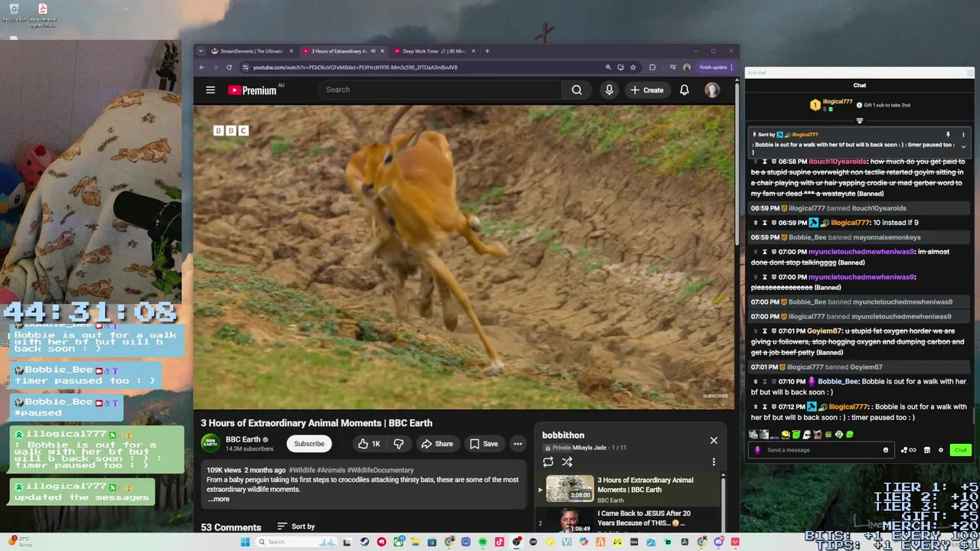Toggle shuffle playlist in bobbithon panel
Image resolution: width=980 pixels, height=551 pixels.
point(567,461)
